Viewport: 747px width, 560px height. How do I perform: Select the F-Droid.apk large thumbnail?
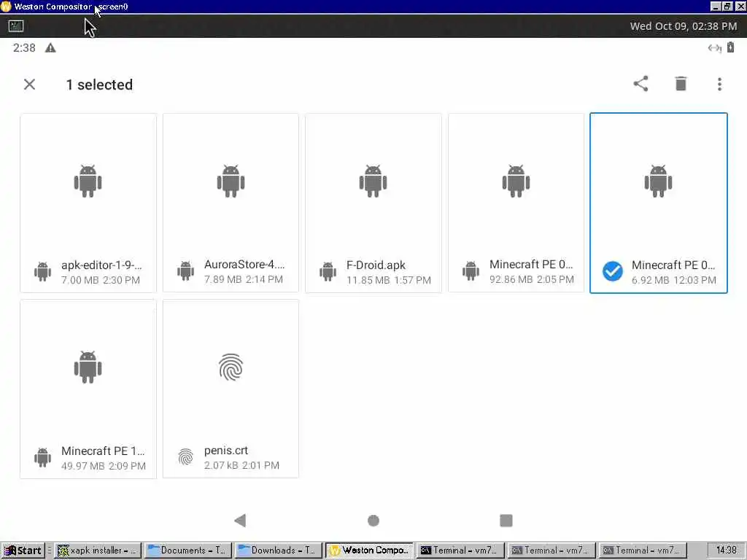click(x=373, y=181)
